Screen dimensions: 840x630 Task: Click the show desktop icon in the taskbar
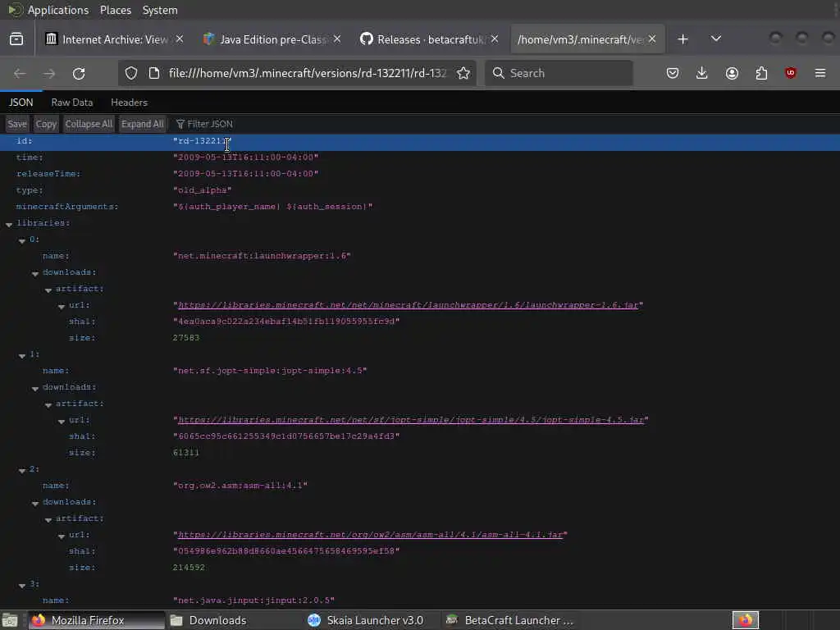[x=10, y=620]
